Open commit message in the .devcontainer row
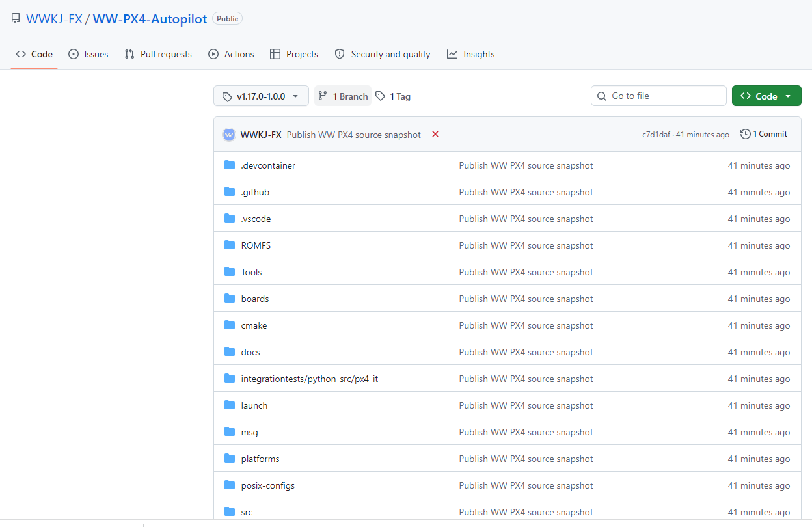Viewport: 812px width, 527px height. [x=526, y=165]
